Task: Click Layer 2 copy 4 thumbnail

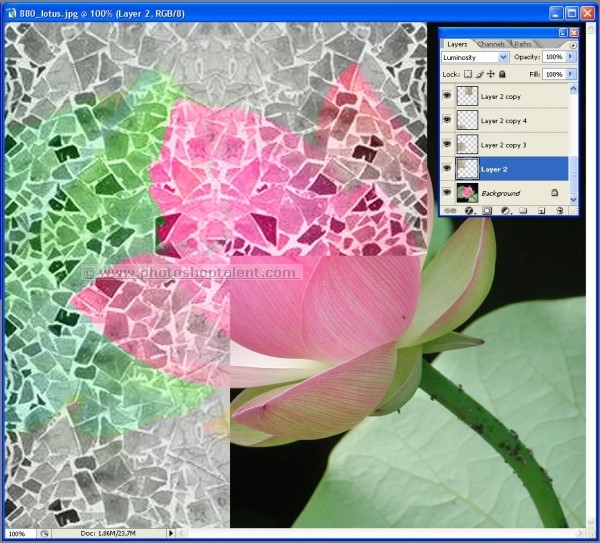Action: (x=467, y=120)
